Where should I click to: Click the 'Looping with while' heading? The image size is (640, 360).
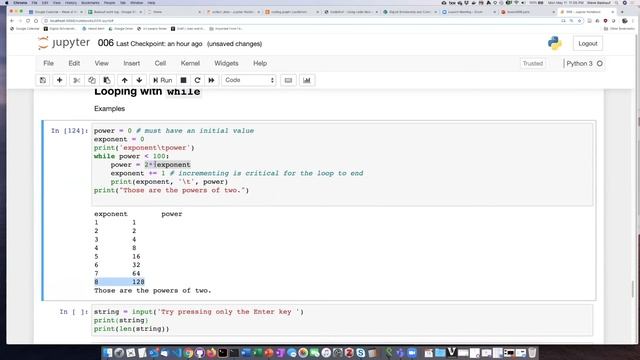[147, 91]
